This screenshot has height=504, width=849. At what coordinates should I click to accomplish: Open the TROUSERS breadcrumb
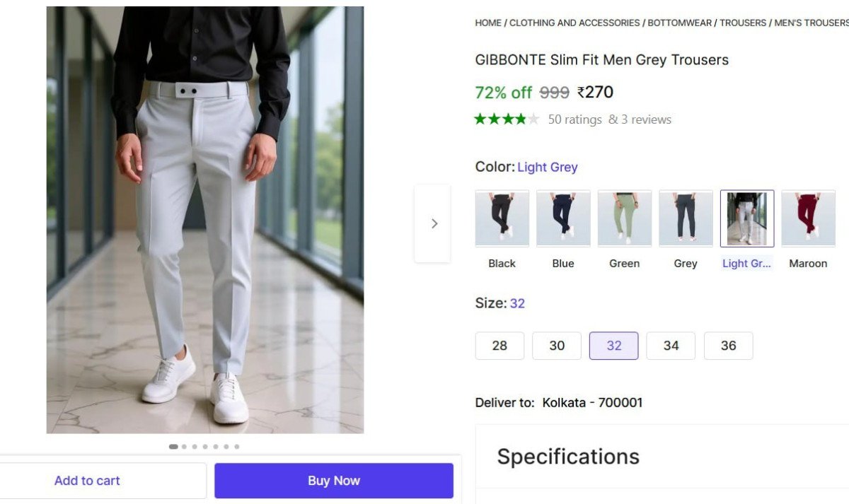pyautogui.click(x=743, y=23)
